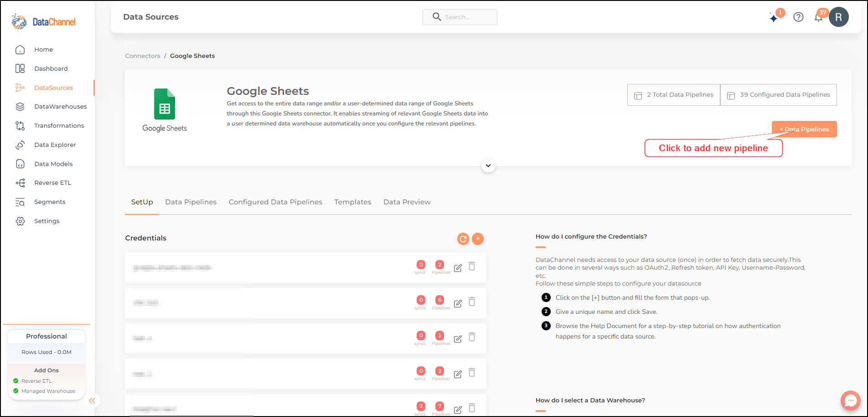
Task: Edit the credential with 6 pipelines
Action: (458, 303)
